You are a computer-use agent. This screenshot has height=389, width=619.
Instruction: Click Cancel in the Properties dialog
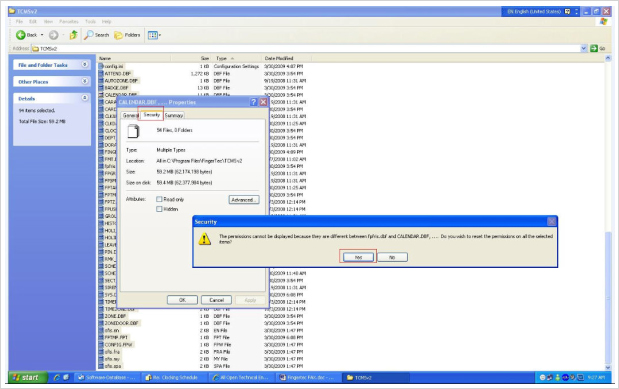click(216, 300)
